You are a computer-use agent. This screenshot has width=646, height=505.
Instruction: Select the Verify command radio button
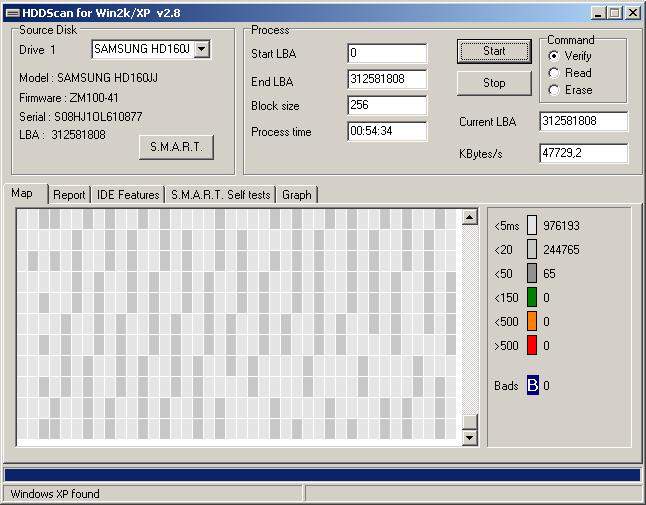[x=554, y=56]
